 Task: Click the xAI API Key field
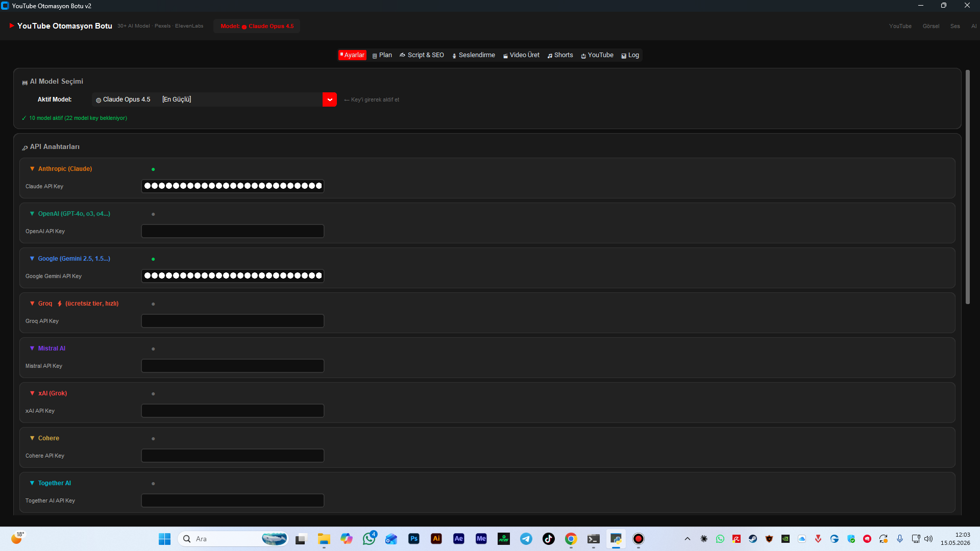pos(233,411)
